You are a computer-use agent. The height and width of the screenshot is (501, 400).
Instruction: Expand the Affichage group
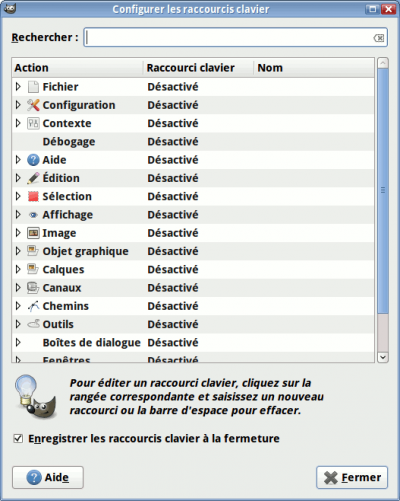point(18,215)
